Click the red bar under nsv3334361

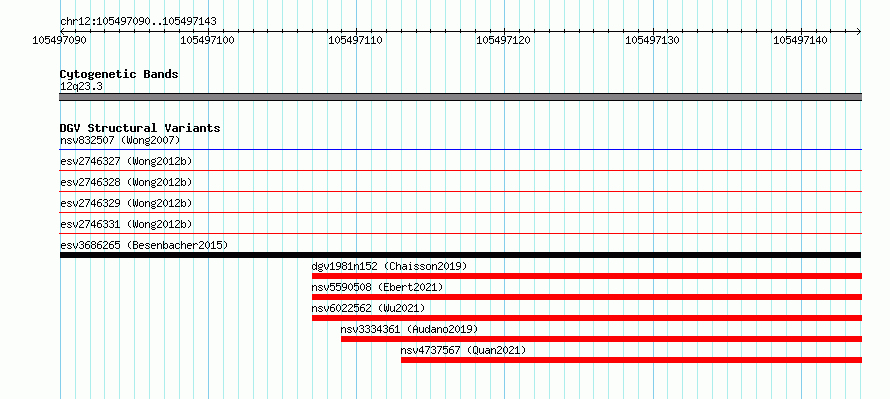click(x=602, y=339)
